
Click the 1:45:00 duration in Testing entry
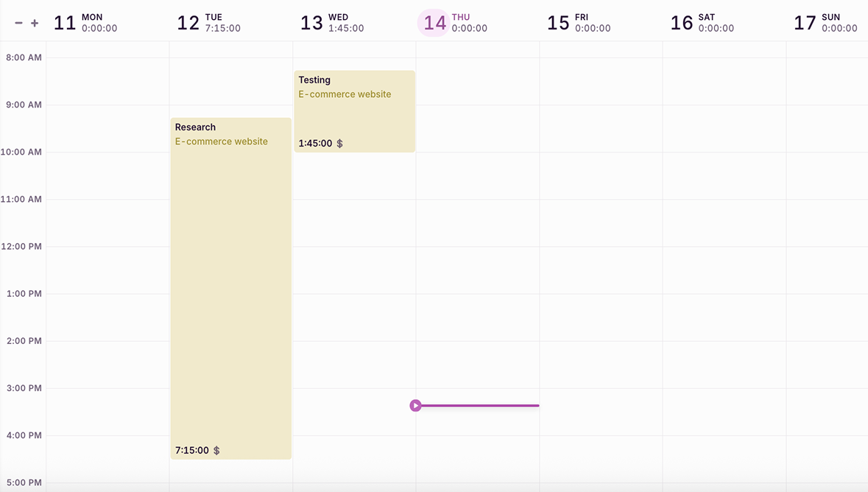coord(315,144)
